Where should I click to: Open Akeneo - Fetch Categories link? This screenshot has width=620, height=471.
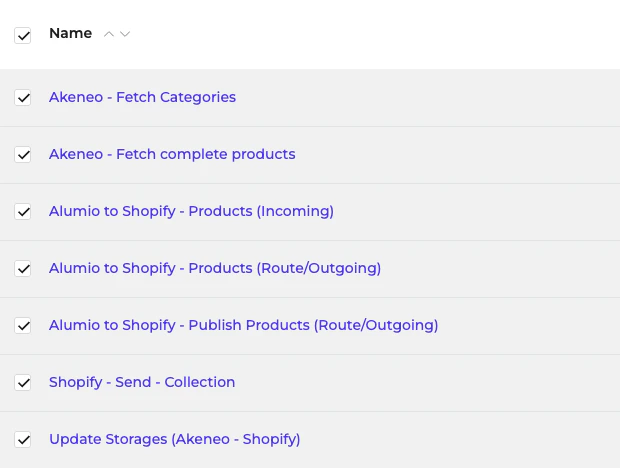(x=142, y=98)
